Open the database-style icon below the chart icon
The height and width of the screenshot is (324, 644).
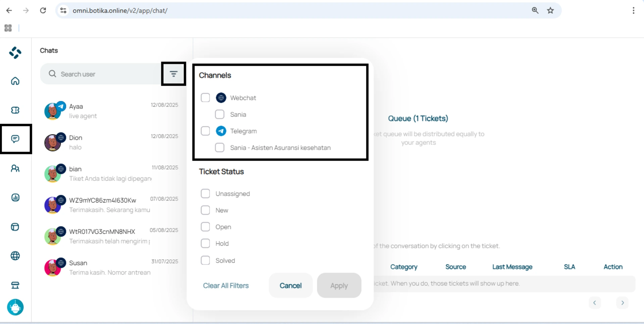(x=15, y=227)
